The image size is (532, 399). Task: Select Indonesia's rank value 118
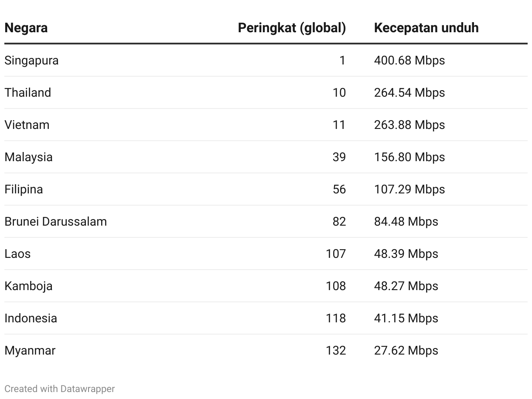(x=336, y=318)
